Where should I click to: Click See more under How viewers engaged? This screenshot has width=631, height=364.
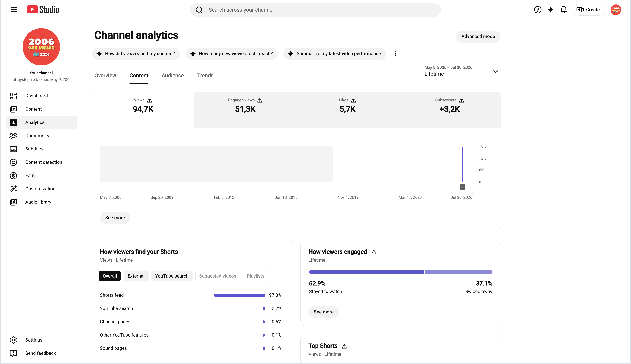[x=323, y=312]
